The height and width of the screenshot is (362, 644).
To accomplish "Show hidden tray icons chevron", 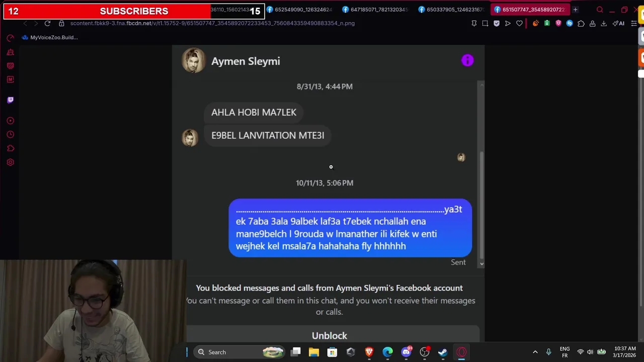I will tap(535, 352).
